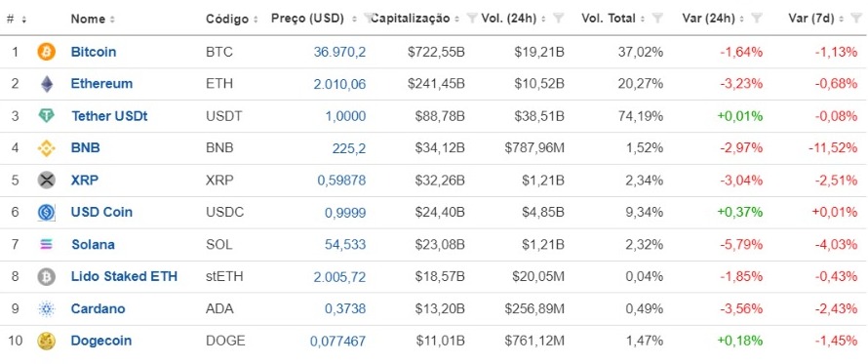868x364 pixels.
Task: Click the Bitcoin coin icon
Action: click(47, 52)
